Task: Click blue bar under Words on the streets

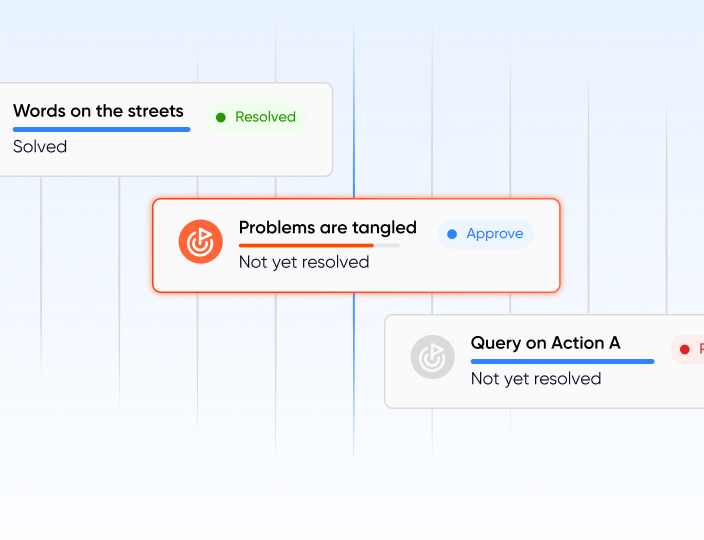Action: tap(101, 129)
